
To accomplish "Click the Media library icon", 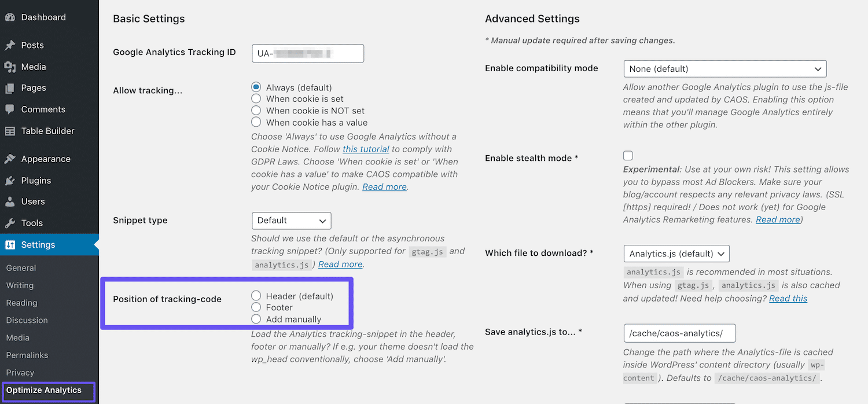I will [x=10, y=67].
